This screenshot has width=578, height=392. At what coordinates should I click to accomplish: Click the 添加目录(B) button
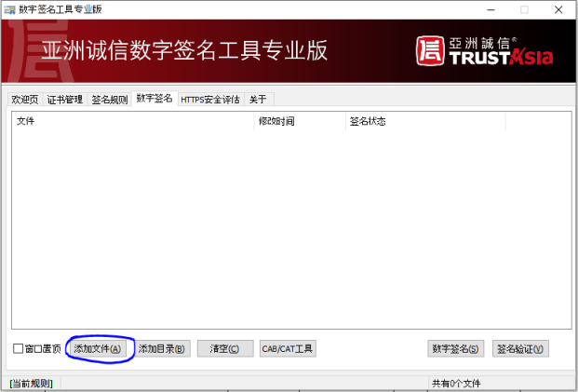(162, 348)
